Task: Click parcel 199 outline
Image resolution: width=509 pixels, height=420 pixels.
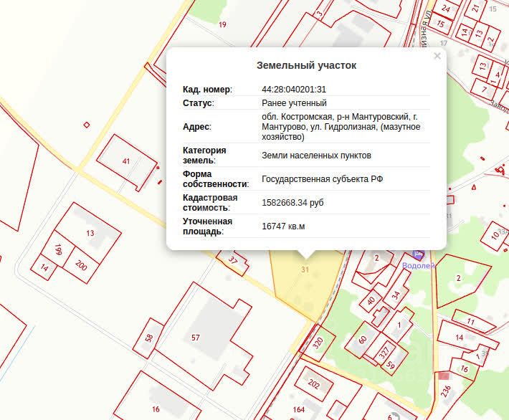Action: (x=59, y=250)
